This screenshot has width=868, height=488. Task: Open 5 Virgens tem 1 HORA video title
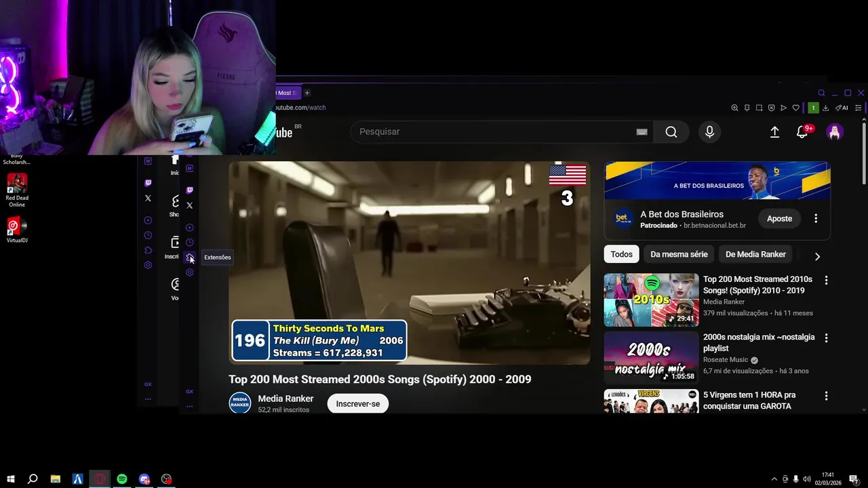(749, 401)
